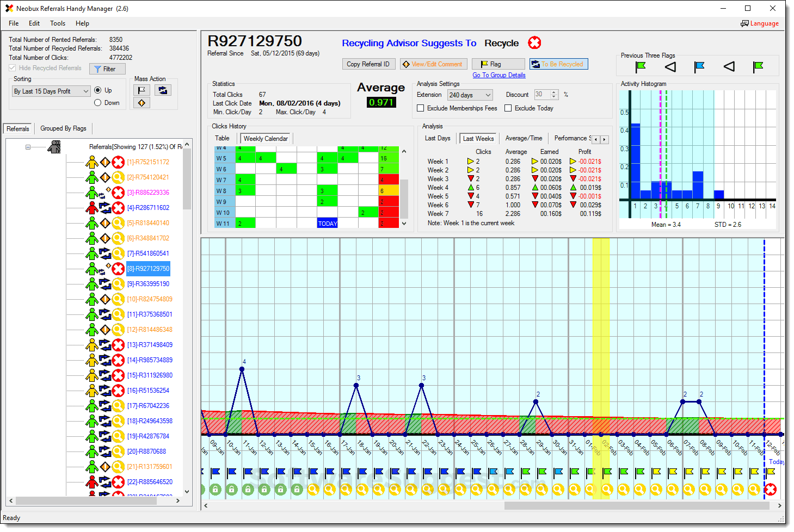Follow the Go To Group Details link
This screenshot has height=532, width=794.
498,75
